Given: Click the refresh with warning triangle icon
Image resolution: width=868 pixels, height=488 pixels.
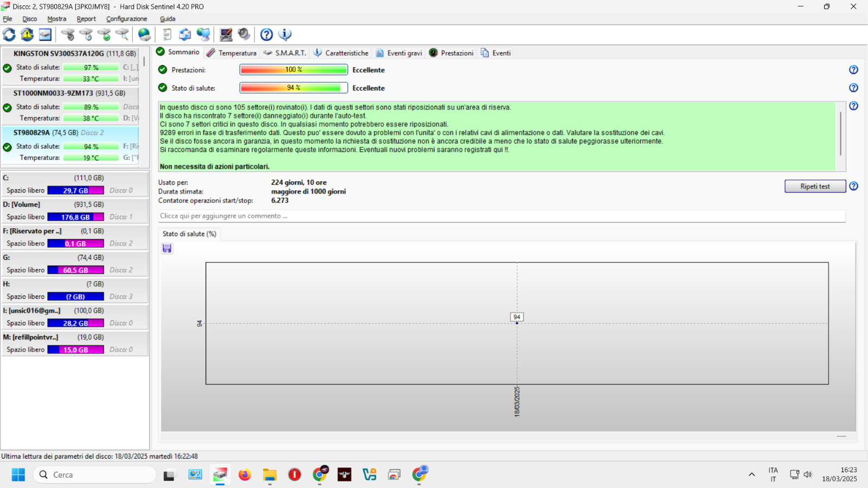Looking at the screenshot, I should (27, 35).
